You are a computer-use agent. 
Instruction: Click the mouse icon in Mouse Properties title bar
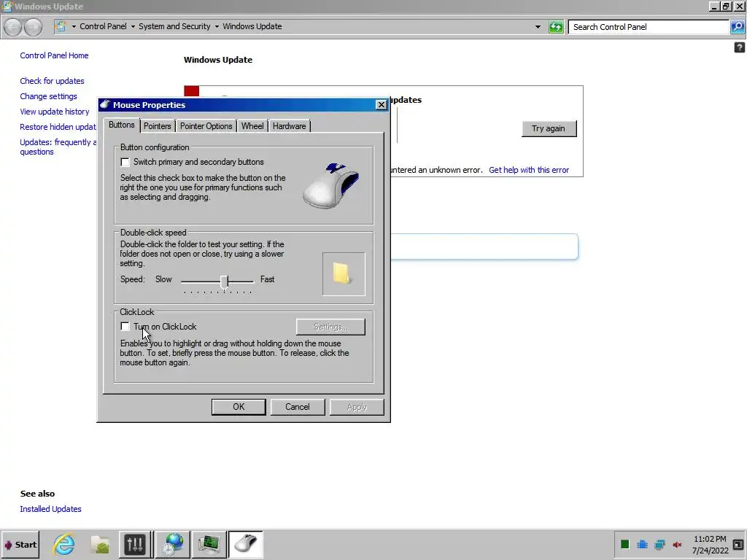coord(105,104)
